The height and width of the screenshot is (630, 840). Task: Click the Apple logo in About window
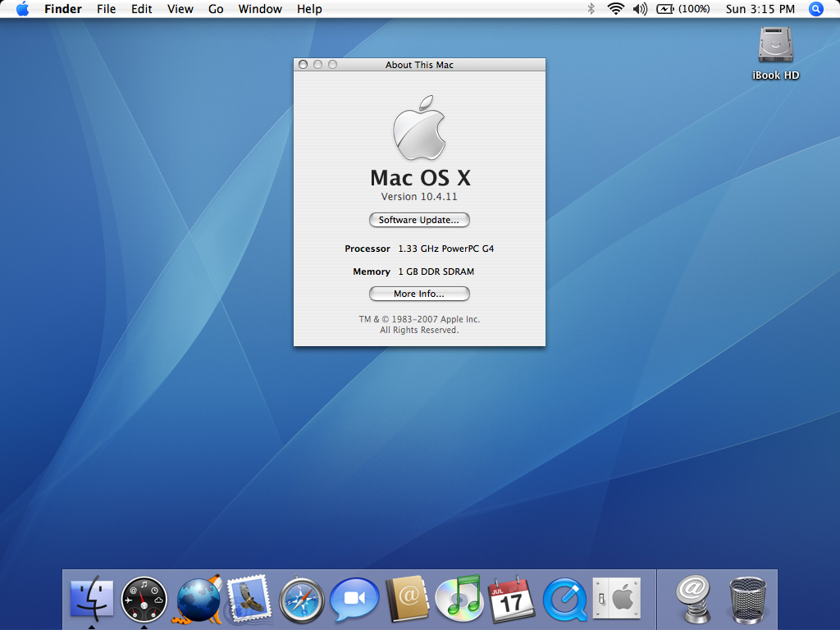pos(419,128)
